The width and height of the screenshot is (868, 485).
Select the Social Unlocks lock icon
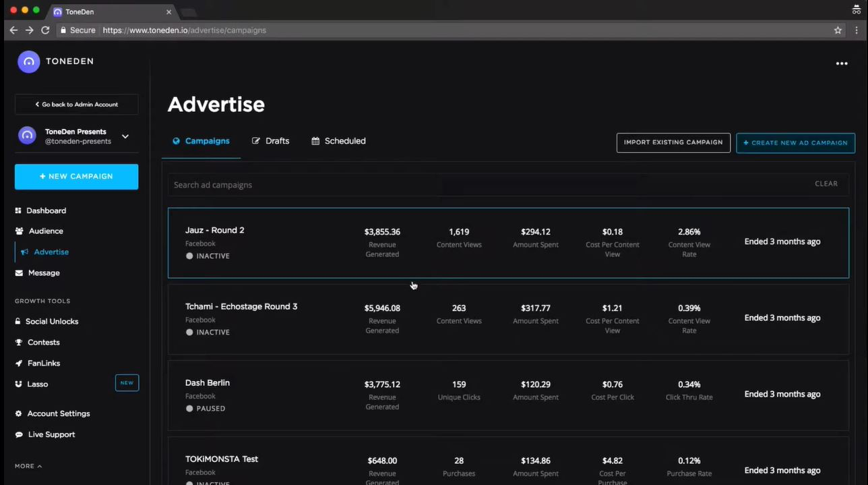pos(20,321)
